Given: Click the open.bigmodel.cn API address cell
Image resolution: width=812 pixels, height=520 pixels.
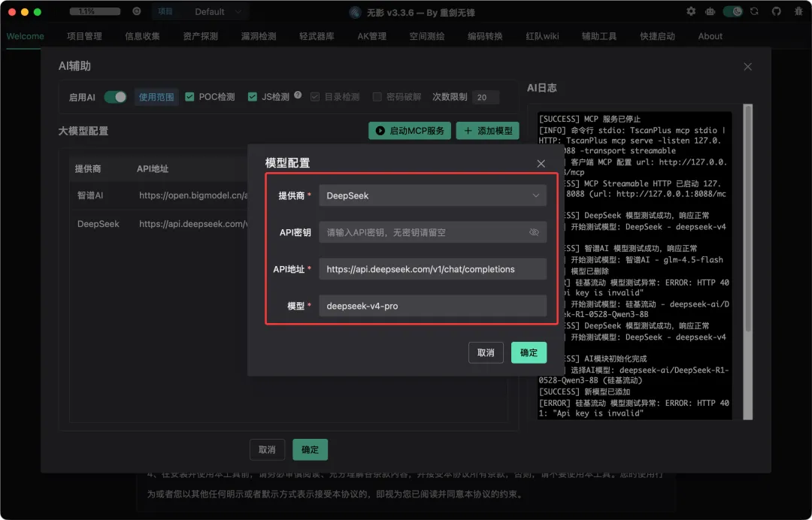Looking at the screenshot, I should [x=193, y=195].
